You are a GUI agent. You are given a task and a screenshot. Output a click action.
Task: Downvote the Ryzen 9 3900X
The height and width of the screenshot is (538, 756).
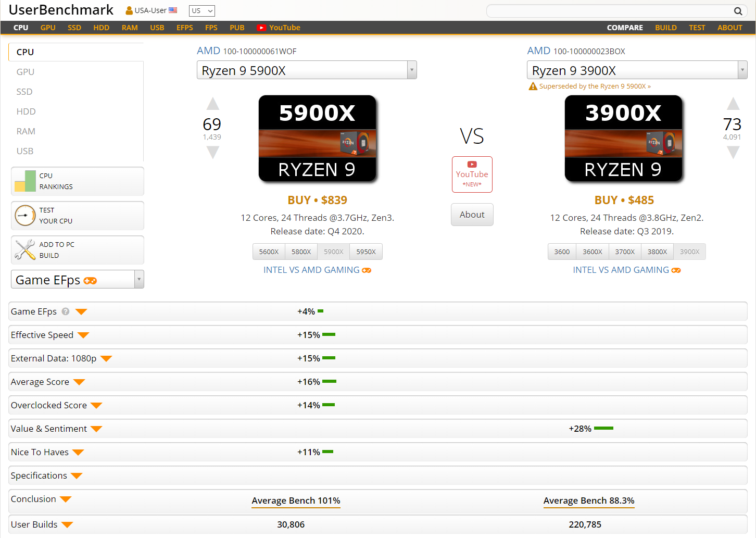tap(733, 152)
